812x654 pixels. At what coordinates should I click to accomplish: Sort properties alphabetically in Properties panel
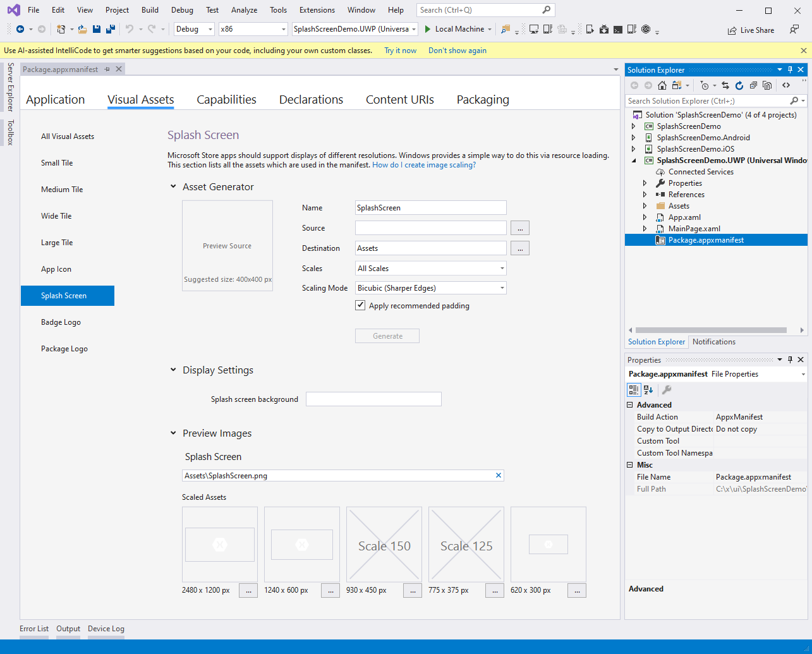(648, 390)
